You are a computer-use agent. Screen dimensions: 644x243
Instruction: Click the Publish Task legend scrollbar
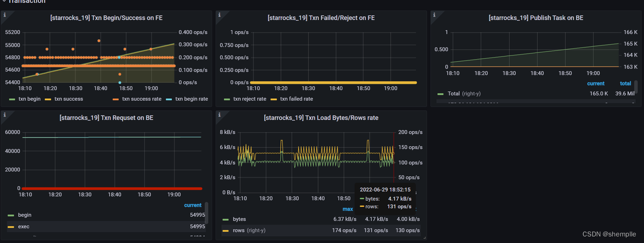pyautogui.click(x=636, y=87)
